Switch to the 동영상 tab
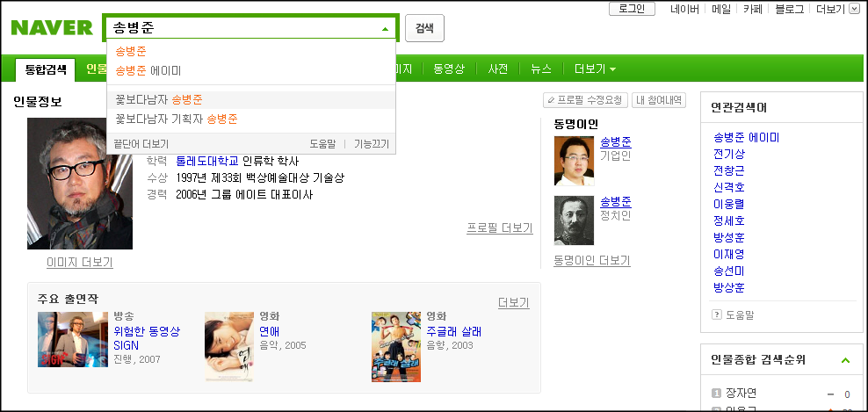Screen dimensions: 868x412 click(449, 69)
